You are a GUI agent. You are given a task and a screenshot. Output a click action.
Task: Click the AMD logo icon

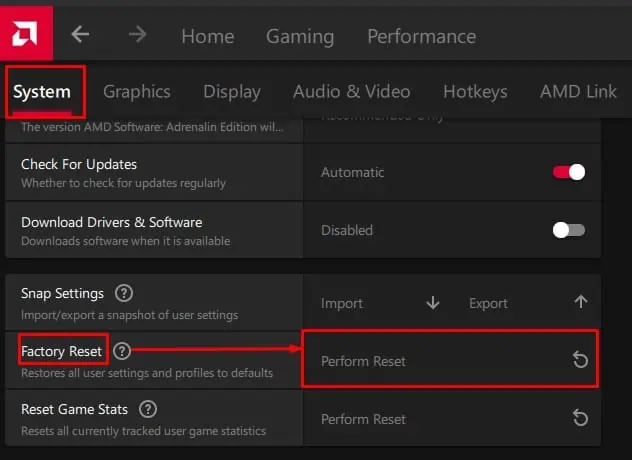[x=26, y=33]
